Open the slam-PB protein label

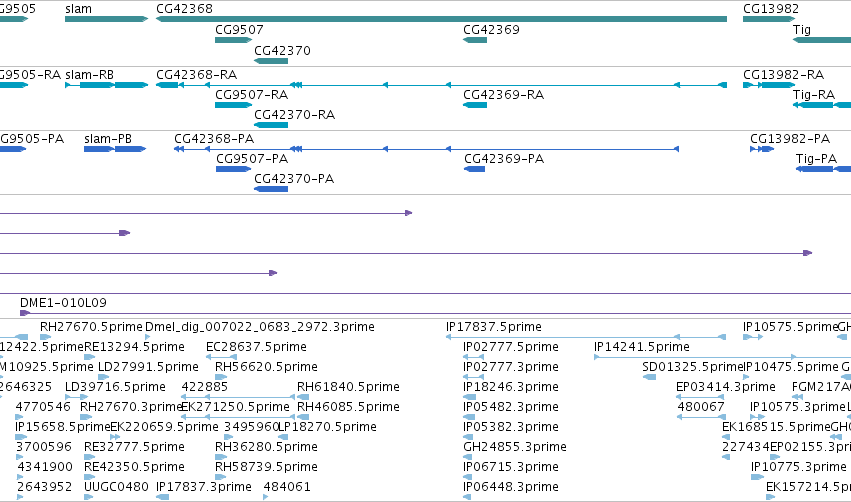click(x=108, y=138)
